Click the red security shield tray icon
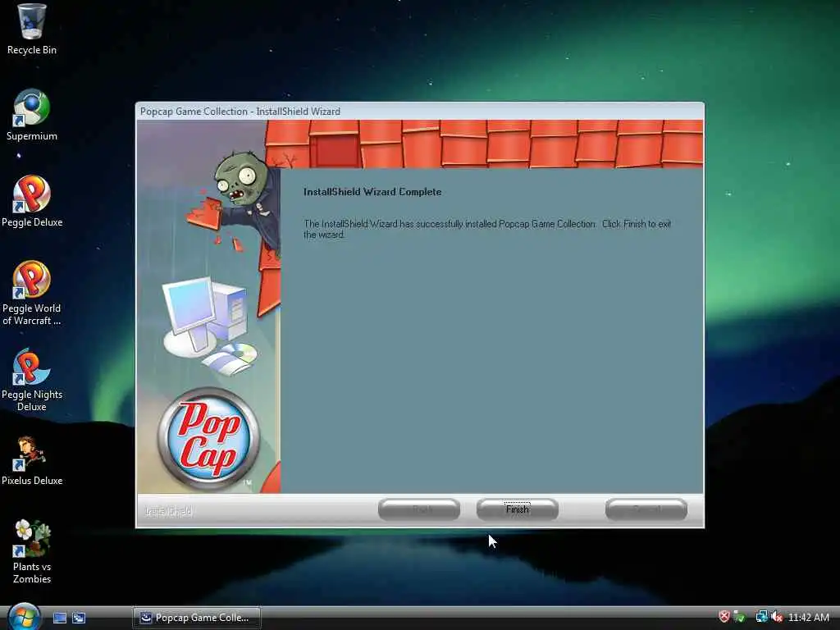 point(724,617)
